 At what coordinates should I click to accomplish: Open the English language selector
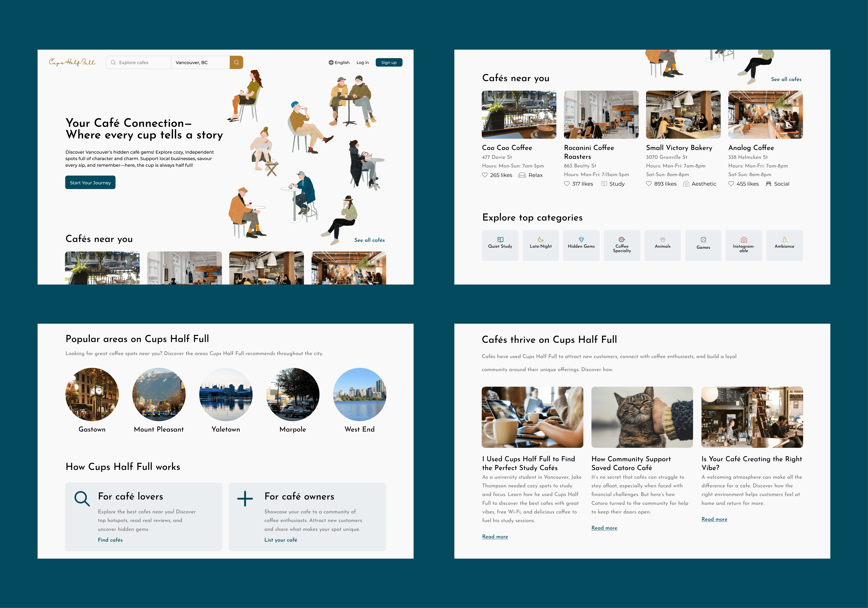click(x=339, y=62)
